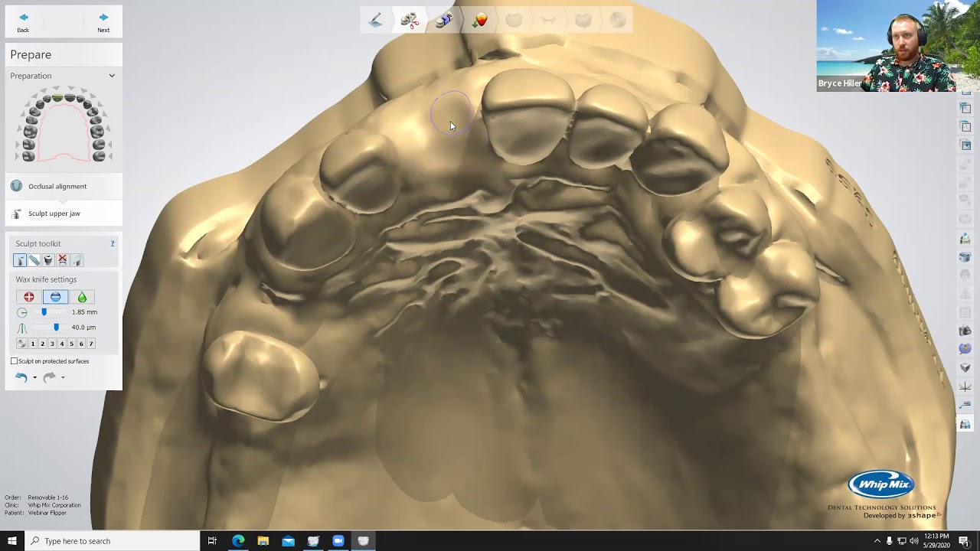Click the taskbar search box
This screenshot has height=551, width=980.
(113, 541)
